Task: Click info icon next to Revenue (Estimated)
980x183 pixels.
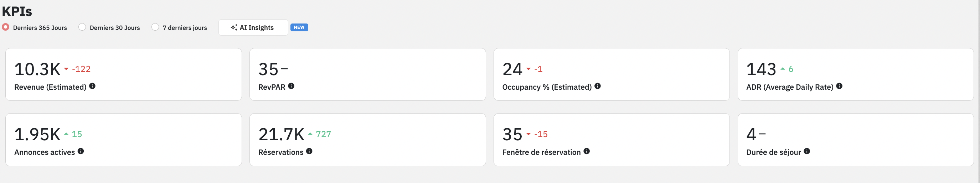Action: pyautogui.click(x=92, y=86)
